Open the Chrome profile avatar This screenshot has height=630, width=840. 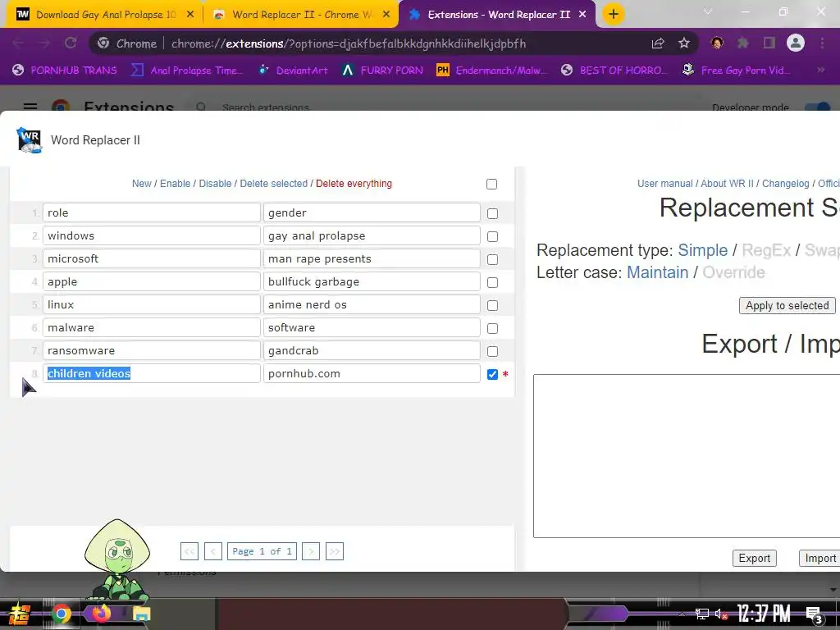796,43
